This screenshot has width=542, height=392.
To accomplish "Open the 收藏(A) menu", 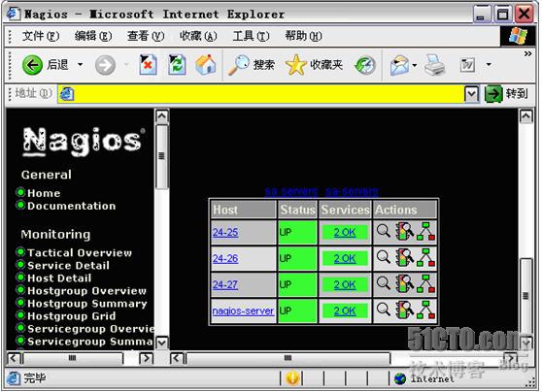I will pyautogui.click(x=198, y=36).
